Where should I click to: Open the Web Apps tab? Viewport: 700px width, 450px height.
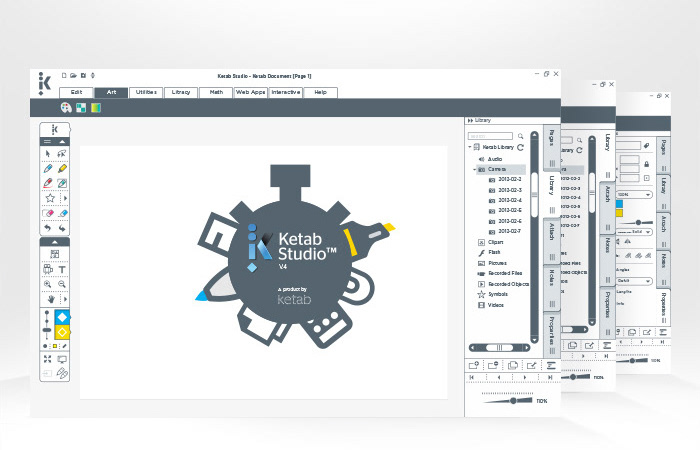tap(251, 92)
